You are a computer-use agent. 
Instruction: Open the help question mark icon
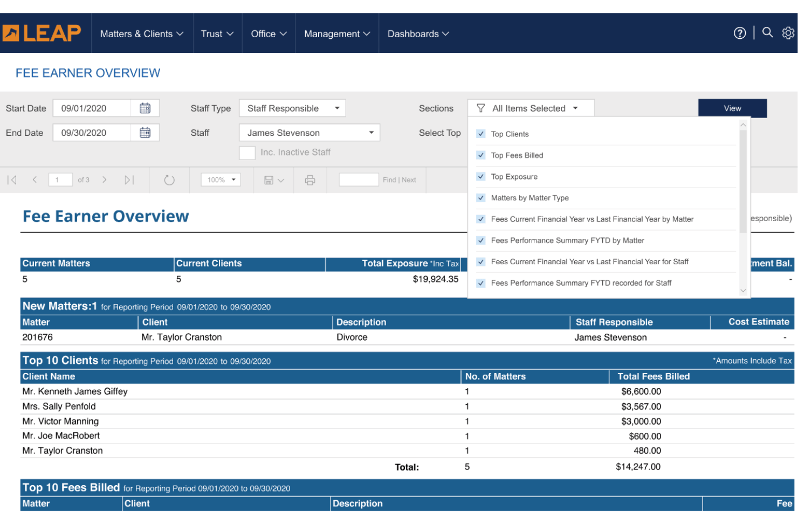point(740,33)
